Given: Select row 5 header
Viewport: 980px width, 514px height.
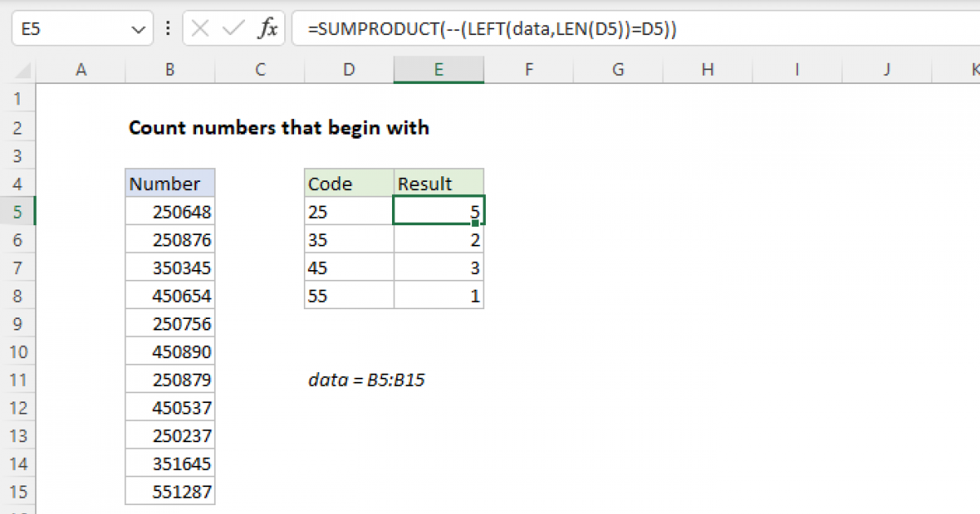Looking at the screenshot, I should click(18, 212).
